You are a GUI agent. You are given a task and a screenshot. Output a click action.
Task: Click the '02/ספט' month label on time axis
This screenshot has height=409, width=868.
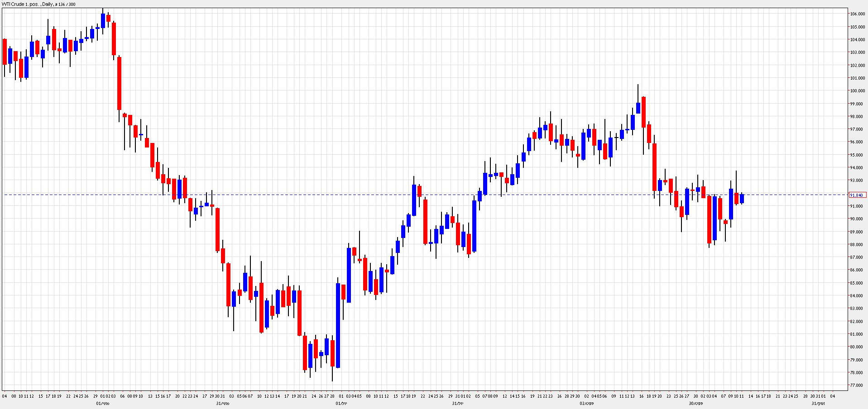click(x=587, y=403)
